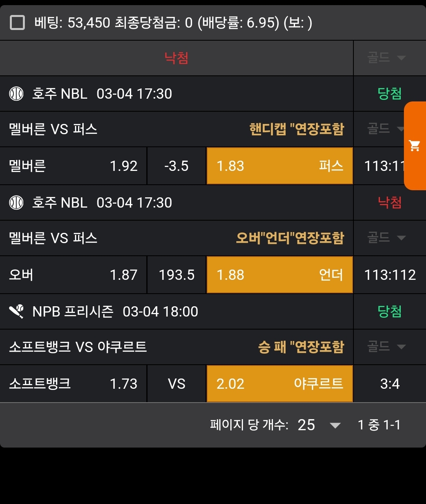Expand the 골드 dropdown beside 오버"언더"연장포함

click(x=386, y=238)
